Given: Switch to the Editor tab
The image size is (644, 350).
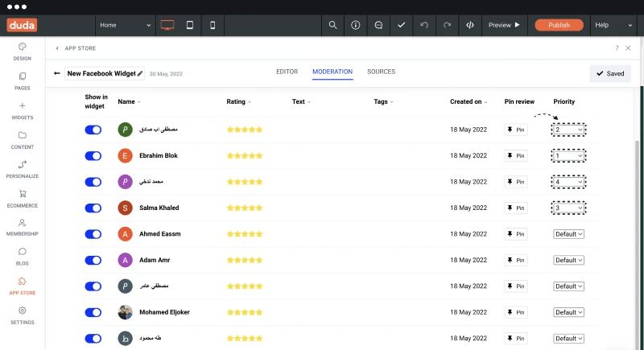Looking at the screenshot, I should point(287,72).
